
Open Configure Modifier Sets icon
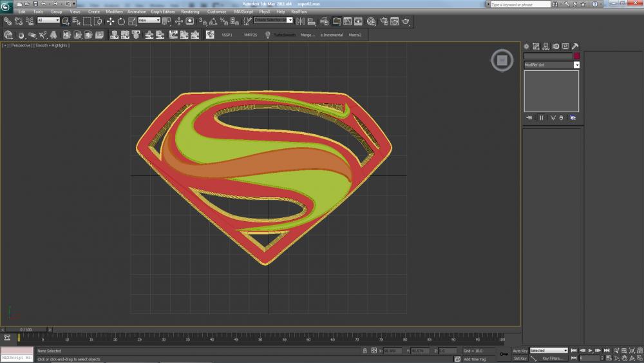pyautogui.click(x=573, y=118)
